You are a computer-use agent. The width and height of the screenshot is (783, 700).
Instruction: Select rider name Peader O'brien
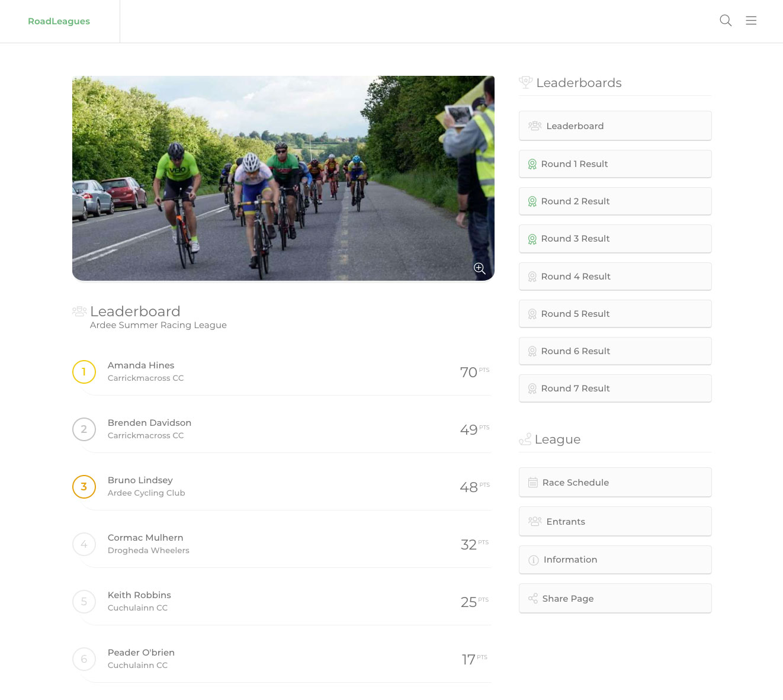point(141,653)
